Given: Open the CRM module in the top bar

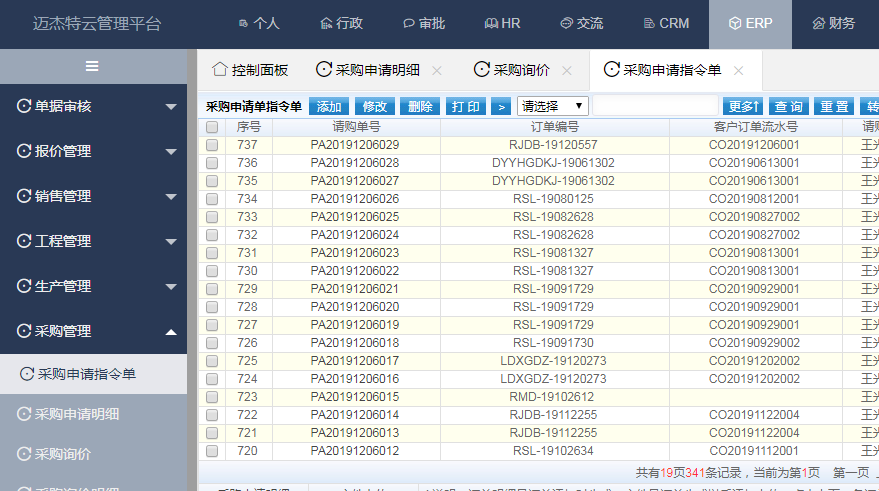Looking at the screenshot, I should (x=666, y=23).
